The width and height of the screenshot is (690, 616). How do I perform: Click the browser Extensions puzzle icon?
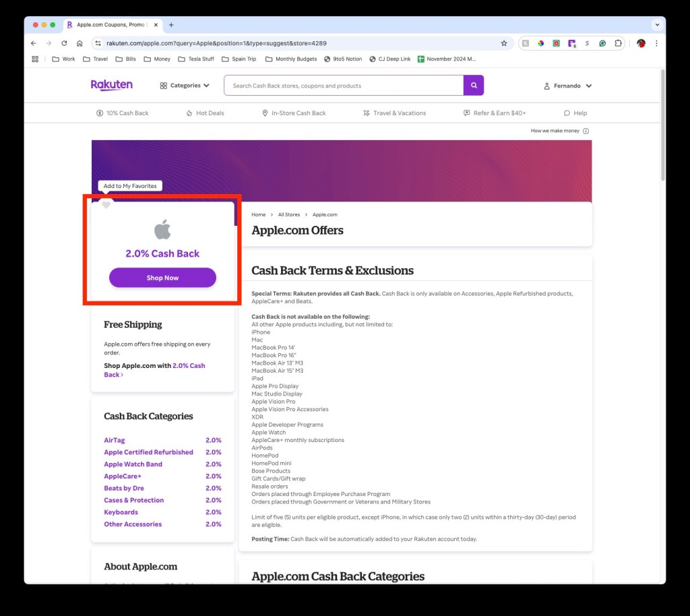619,43
